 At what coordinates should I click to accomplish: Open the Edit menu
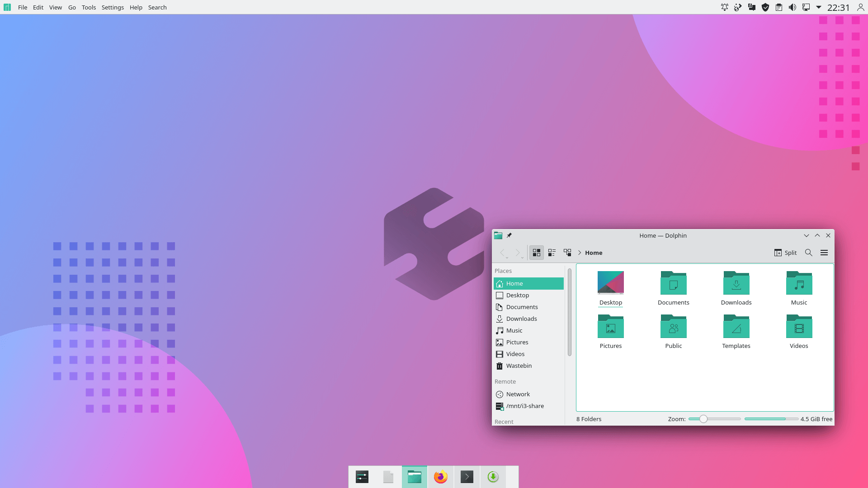click(x=38, y=7)
